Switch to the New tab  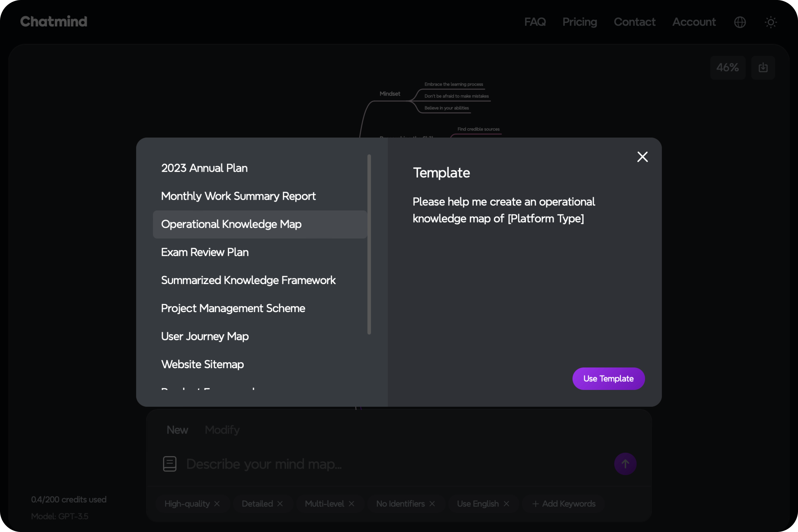177,430
